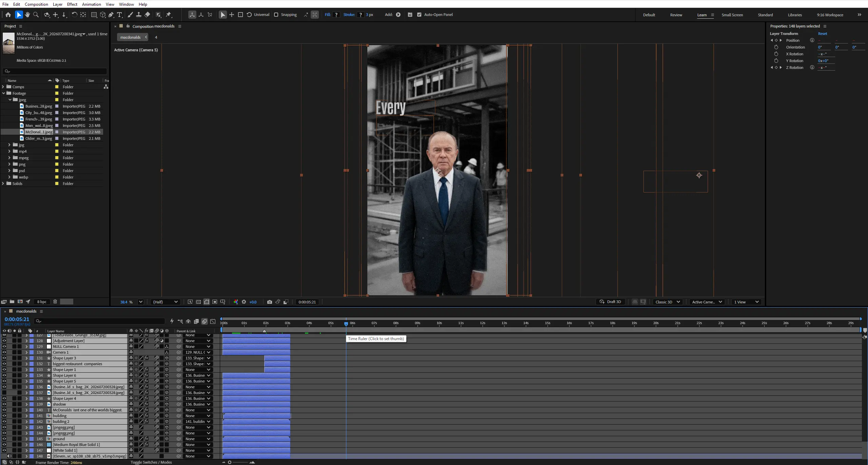Open the composition flowchart icon in timeline

(180, 321)
